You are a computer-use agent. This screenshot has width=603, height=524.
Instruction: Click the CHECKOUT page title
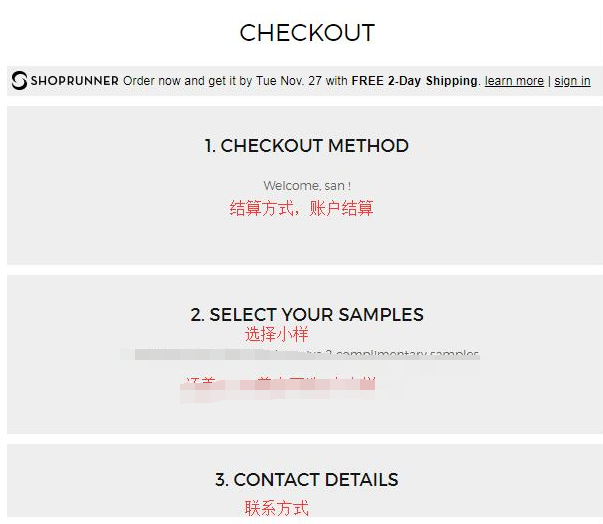[x=306, y=32]
